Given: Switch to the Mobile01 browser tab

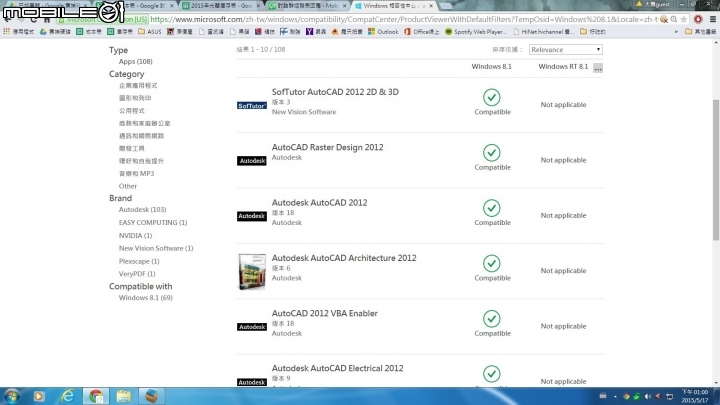Looking at the screenshot, I should (308, 6).
